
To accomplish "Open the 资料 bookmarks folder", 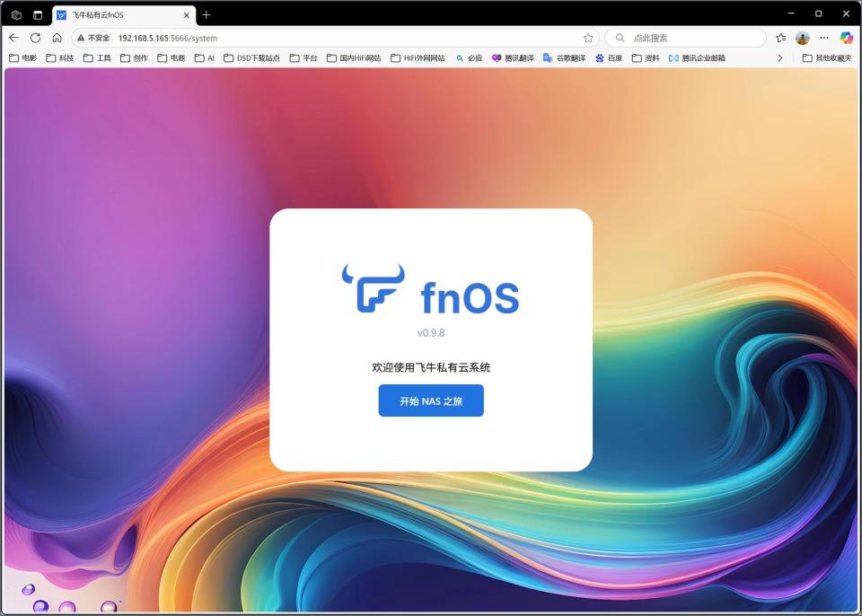I will click(646, 57).
